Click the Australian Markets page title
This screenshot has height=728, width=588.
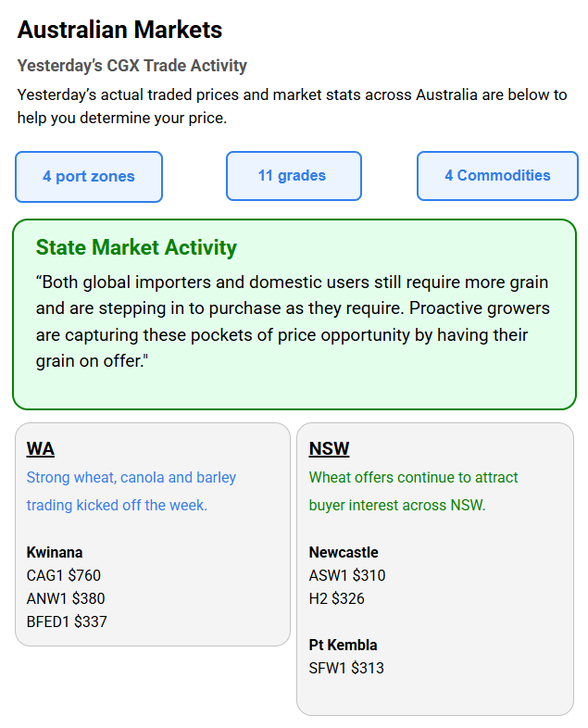119,30
